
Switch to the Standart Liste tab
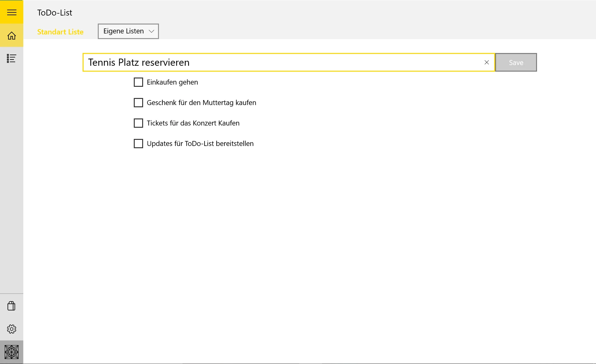coord(60,32)
